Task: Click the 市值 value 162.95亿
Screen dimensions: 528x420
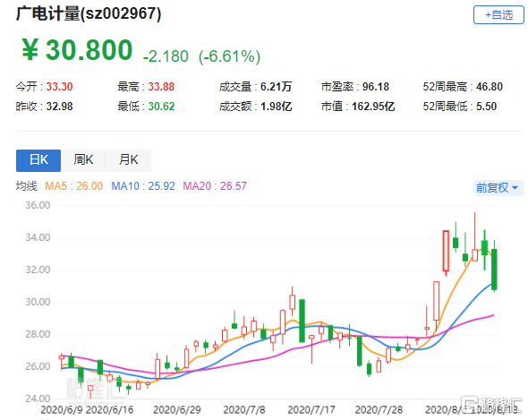Action: click(373, 107)
